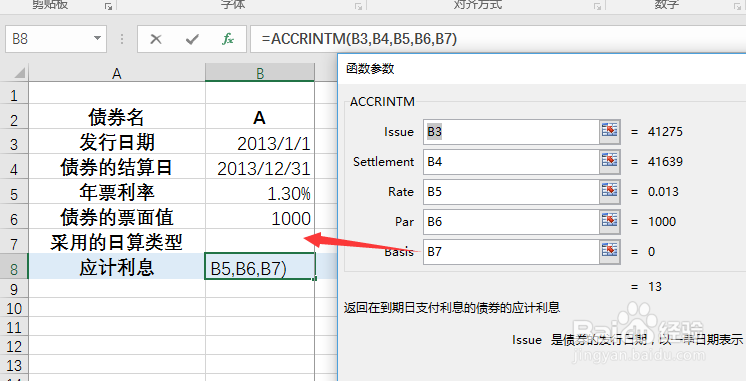Click cell containing 债券名
The width and height of the screenshot is (746, 381).
click(x=117, y=117)
